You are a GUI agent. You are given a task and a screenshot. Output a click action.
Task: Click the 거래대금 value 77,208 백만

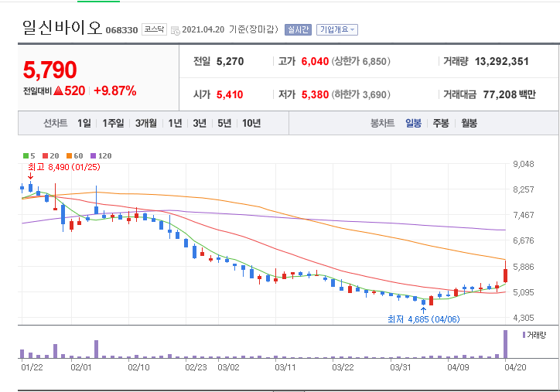click(x=509, y=94)
